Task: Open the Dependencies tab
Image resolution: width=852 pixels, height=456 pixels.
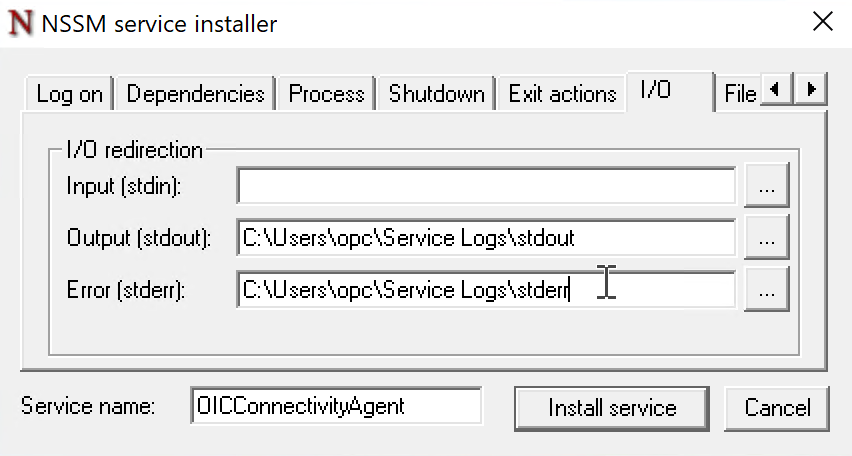Action: point(195,94)
